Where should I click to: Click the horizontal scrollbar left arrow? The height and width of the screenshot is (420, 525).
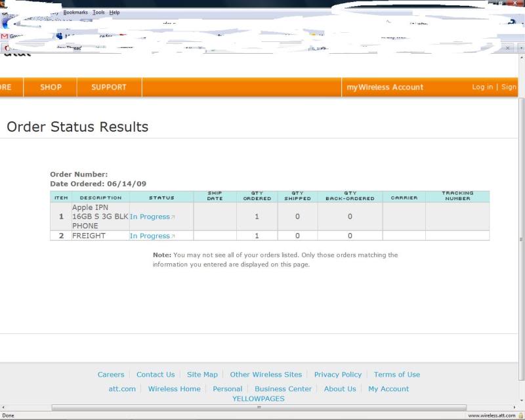click(3, 408)
